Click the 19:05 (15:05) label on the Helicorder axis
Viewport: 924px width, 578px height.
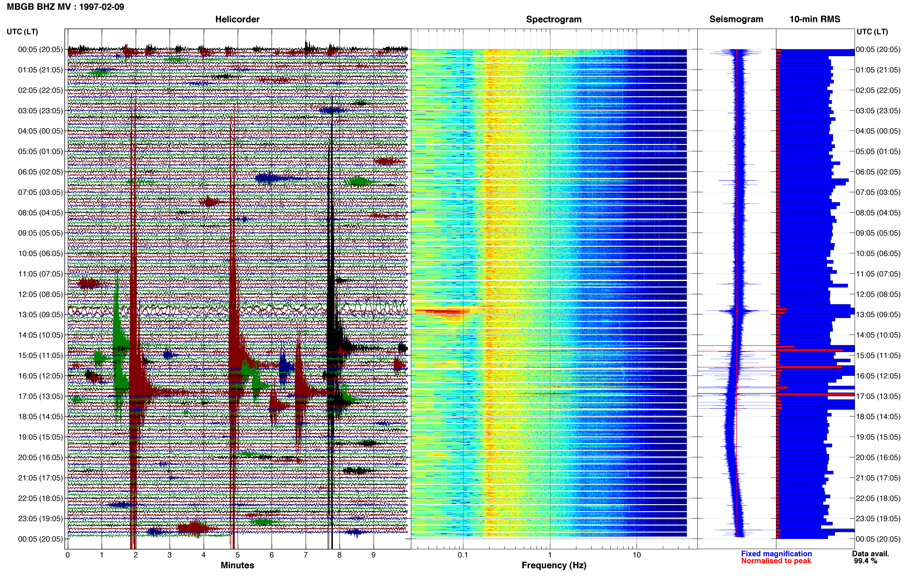click(40, 437)
